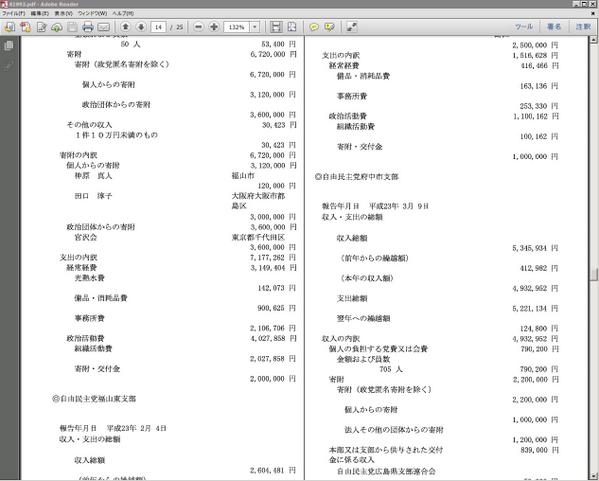Click the edit/sign document icon
Screen dimensions: 599x481
(x=41, y=27)
